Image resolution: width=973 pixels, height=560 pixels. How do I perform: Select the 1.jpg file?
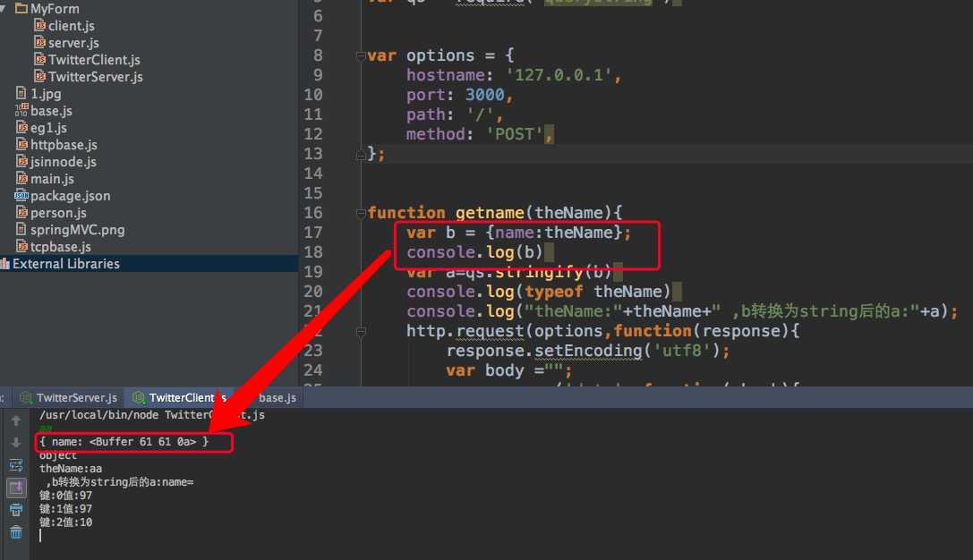(x=46, y=94)
